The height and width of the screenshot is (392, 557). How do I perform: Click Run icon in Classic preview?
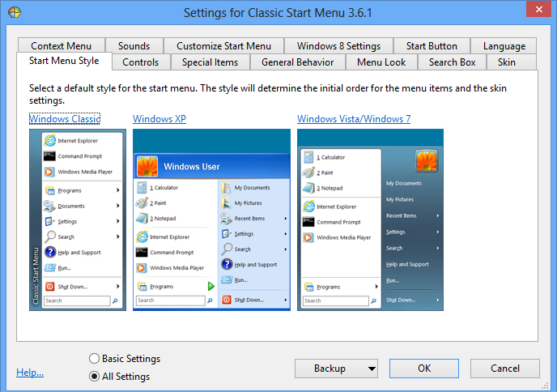pyautogui.click(x=49, y=267)
